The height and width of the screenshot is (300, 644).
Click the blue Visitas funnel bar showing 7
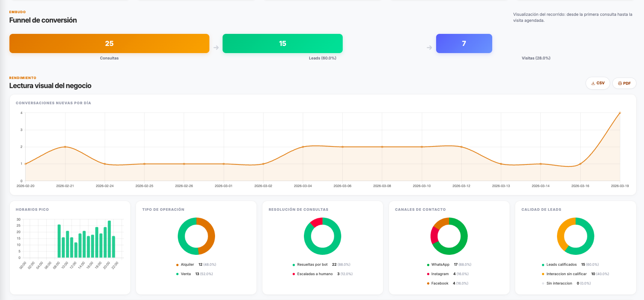click(464, 44)
